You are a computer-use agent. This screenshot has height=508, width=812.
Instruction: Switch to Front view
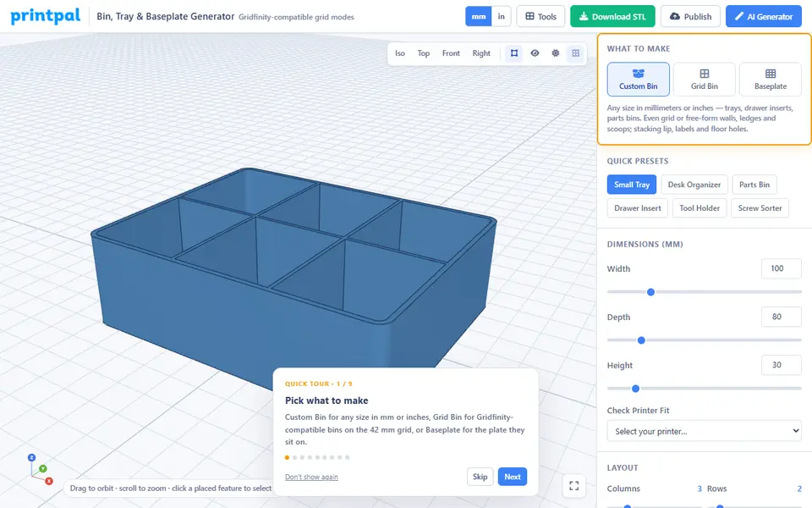451,53
